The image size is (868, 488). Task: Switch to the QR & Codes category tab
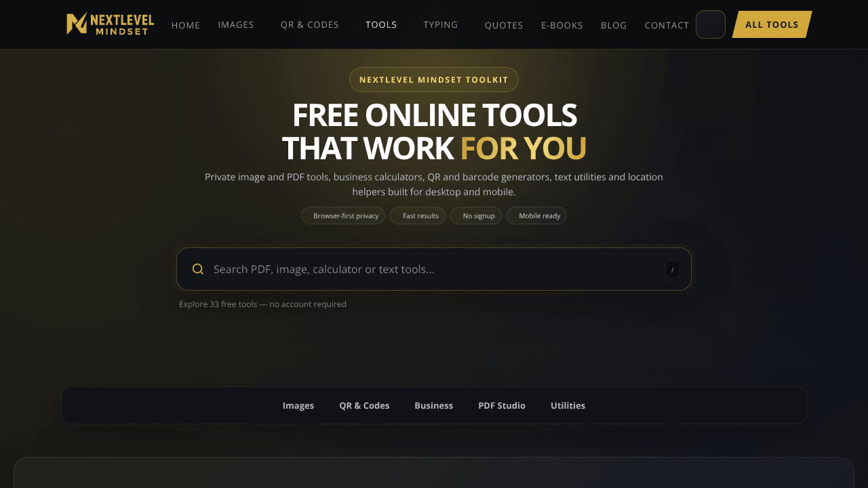point(364,405)
